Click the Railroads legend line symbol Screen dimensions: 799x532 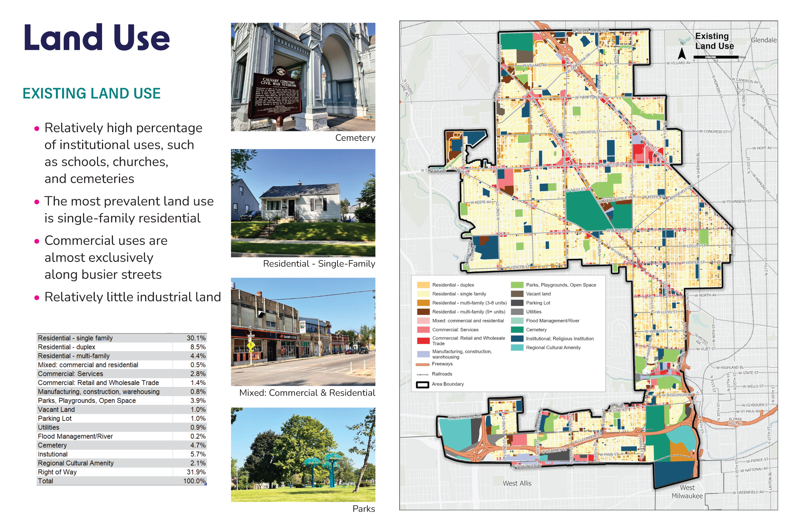422,374
